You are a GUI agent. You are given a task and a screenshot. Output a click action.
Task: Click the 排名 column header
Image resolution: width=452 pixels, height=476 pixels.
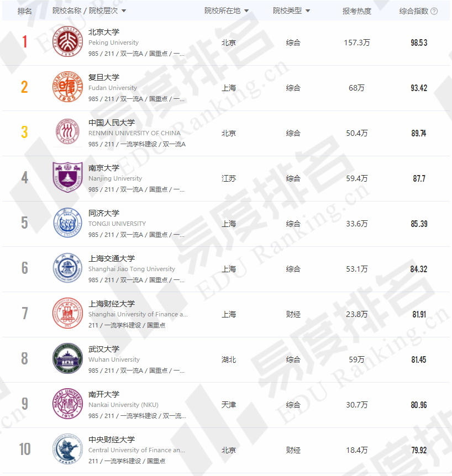(24, 11)
